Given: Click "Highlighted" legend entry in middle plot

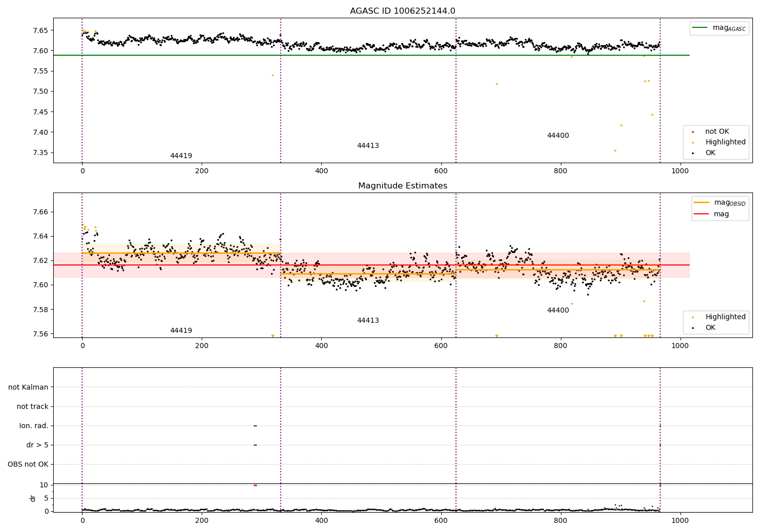Looking at the screenshot, I should point(726,317).
